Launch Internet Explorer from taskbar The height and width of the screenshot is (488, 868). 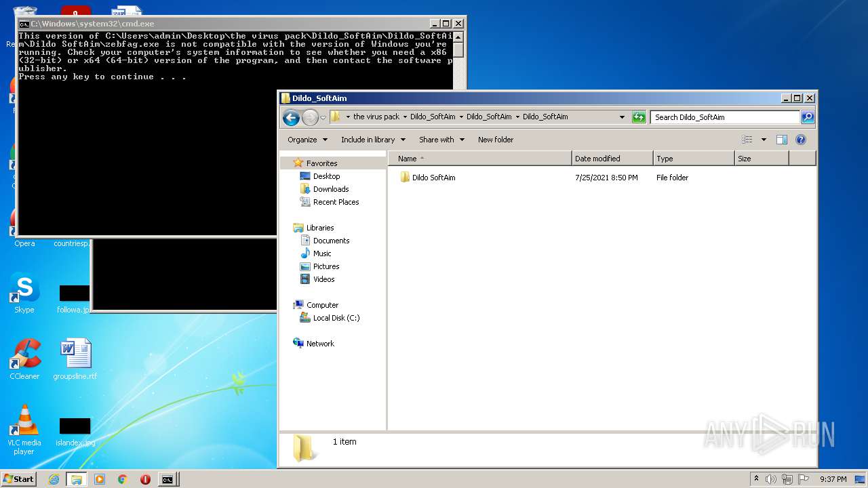(x=54, y=479)
